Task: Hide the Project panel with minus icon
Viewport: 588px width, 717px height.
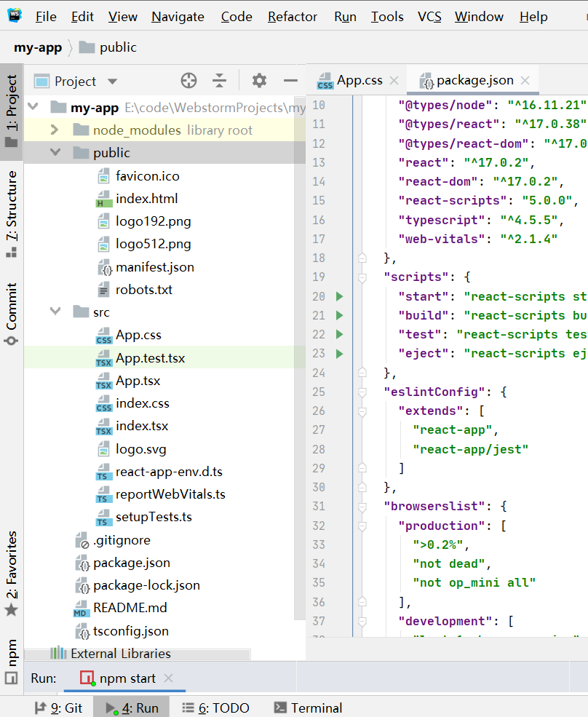Action: pyautogui.click(x=290, y=81)
